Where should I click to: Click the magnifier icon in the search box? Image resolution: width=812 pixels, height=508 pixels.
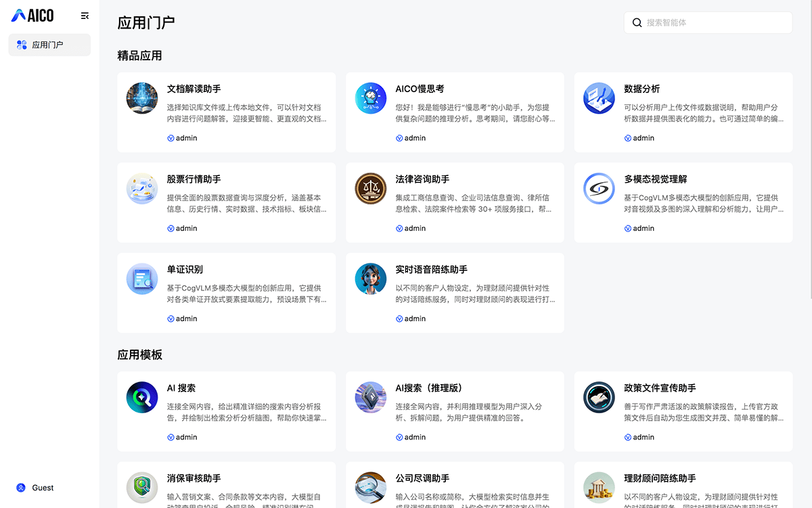click(x=637, y=22)
